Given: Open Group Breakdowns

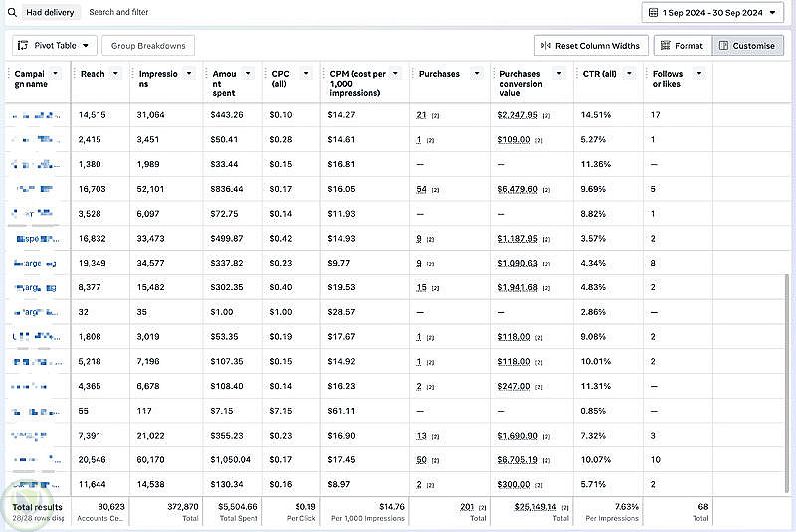Looking at the screenshot, I should (x=148, y=45).
